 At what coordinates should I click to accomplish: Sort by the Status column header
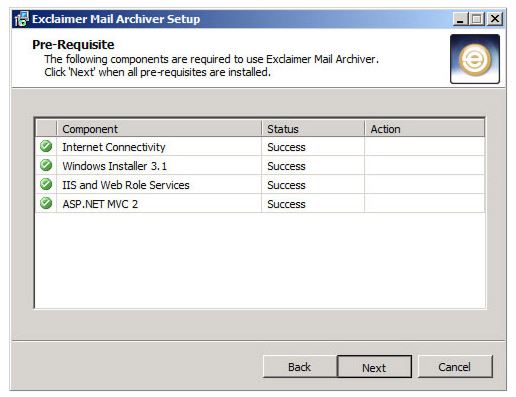[313, 129]
